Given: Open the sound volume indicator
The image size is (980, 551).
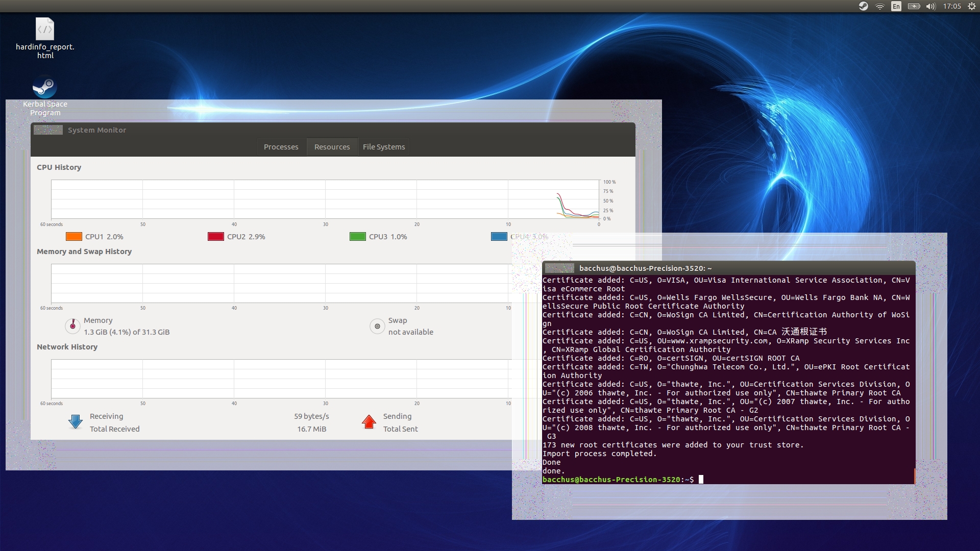Looking at the screenshot, I should click(931, 6).
